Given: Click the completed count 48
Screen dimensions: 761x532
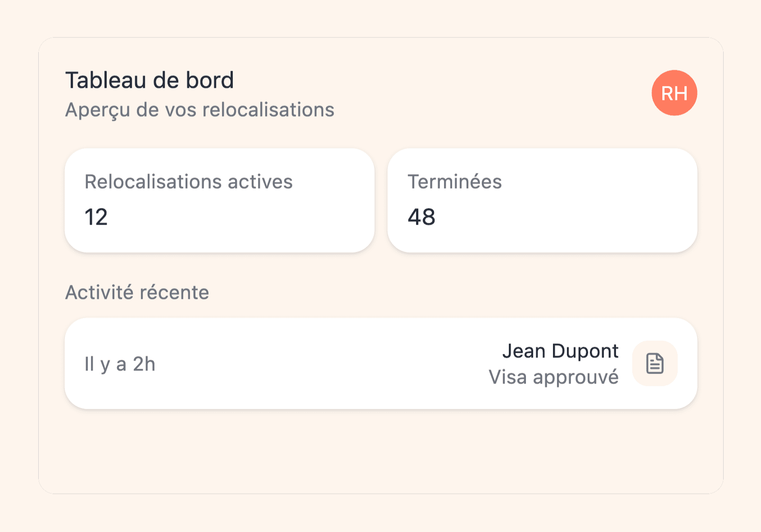Looking at the screenshot, I should pyautogui.click(x=421, y=217).
